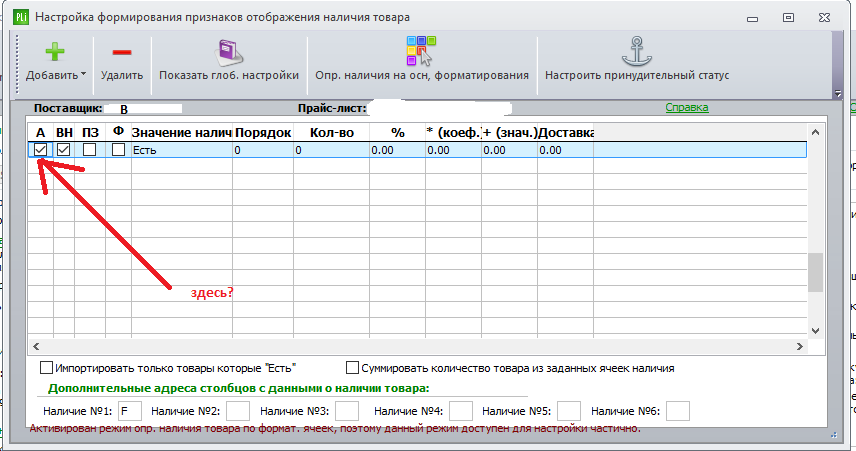856x451 pixels.
Task: Click Опр. наличия на осн. форматирования icon
Action: [x=421, y=51]
